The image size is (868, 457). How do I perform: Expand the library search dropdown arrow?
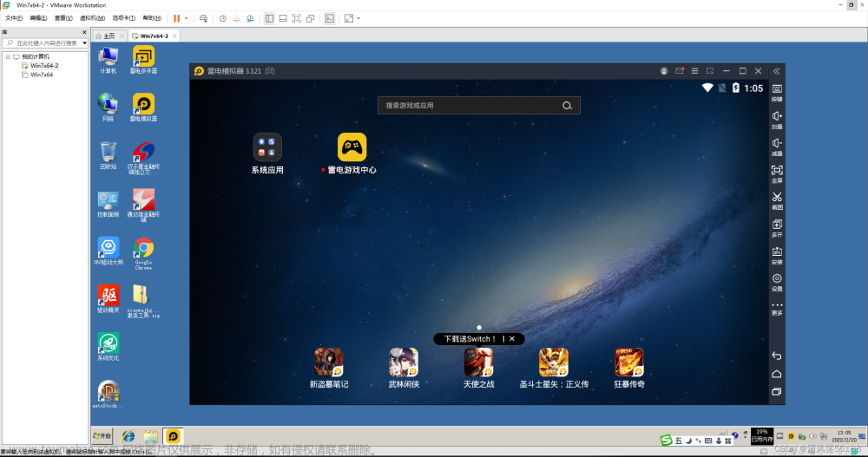point(84,42)
